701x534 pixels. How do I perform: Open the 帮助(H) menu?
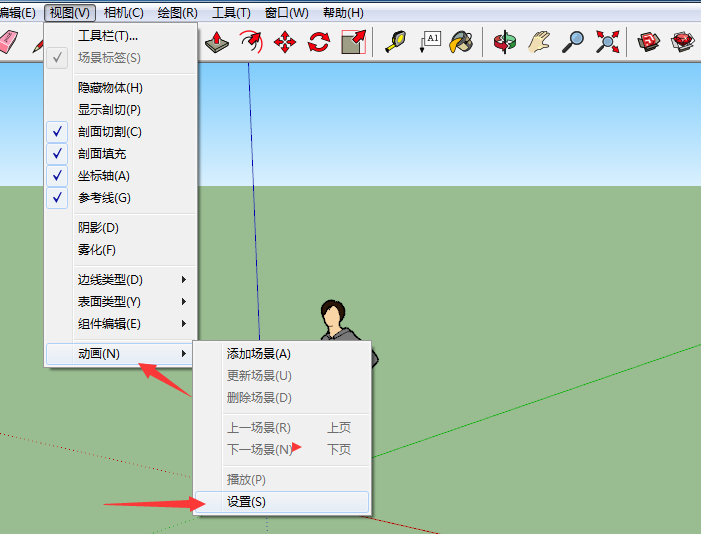343,13
